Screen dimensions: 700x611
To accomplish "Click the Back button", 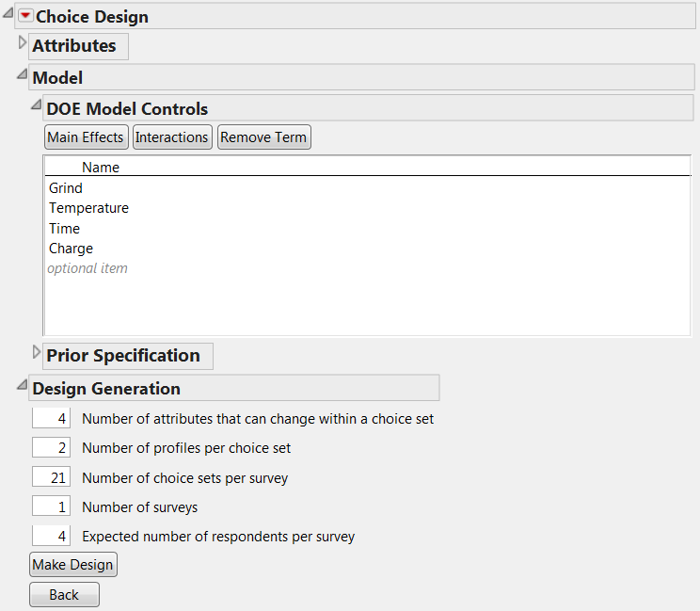I will pyautogui.click(x=64, y=595).
